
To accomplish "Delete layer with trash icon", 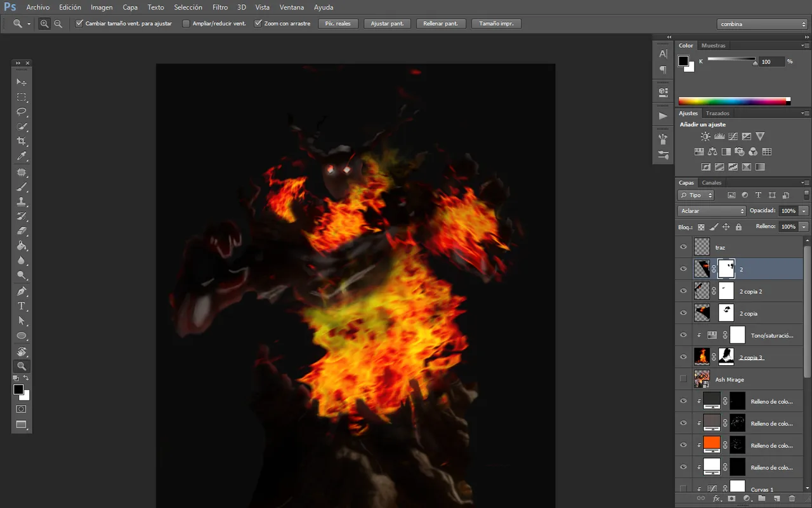I will pos(792,499).
